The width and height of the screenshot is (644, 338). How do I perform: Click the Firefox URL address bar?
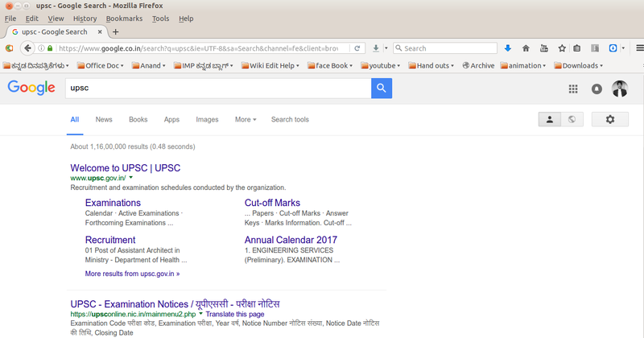coord(199,48)
